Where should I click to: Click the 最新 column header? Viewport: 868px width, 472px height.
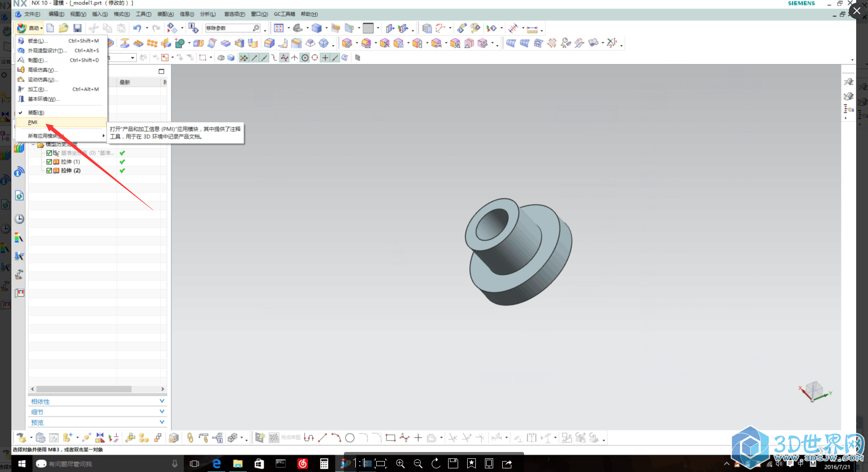139,82
